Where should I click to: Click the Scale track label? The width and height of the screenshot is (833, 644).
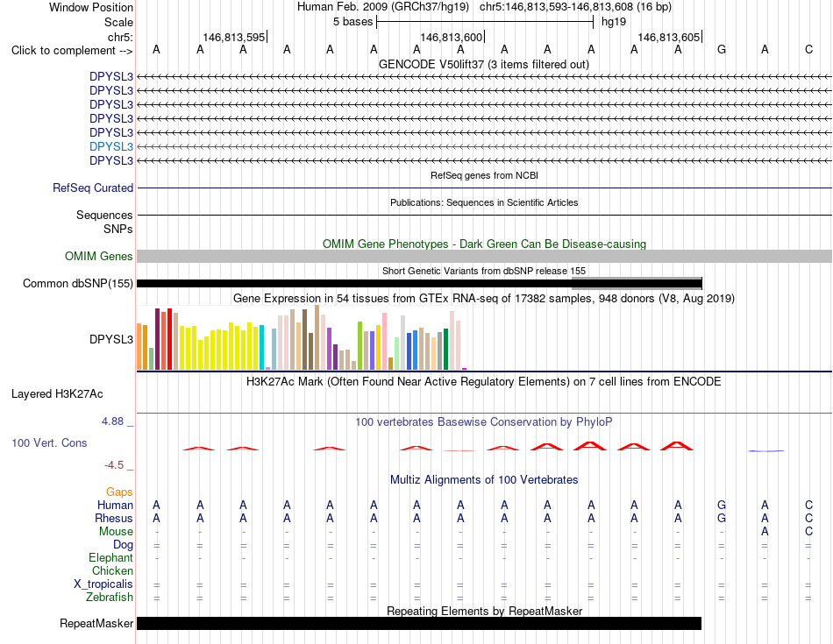(x=118, y=22)
